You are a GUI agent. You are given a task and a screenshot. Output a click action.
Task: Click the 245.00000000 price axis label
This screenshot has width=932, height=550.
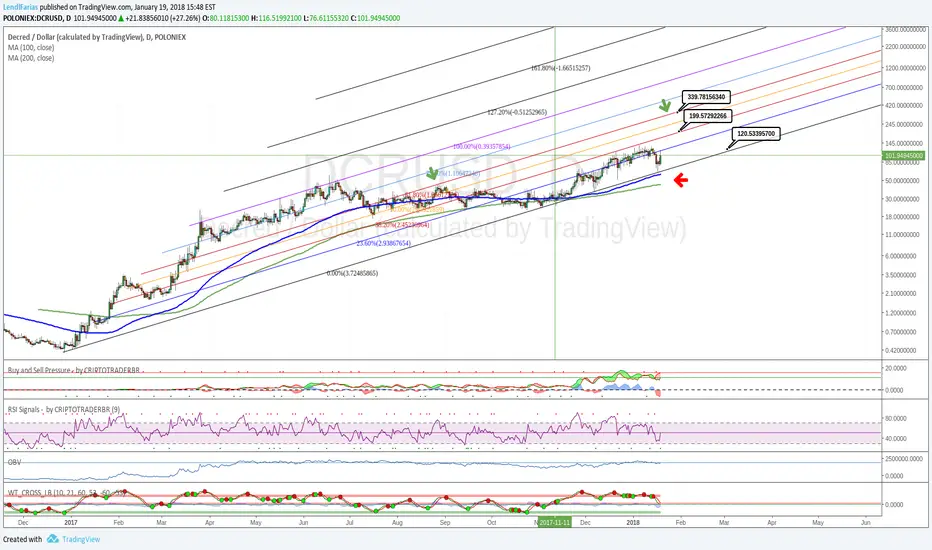(x=904, y=125)
